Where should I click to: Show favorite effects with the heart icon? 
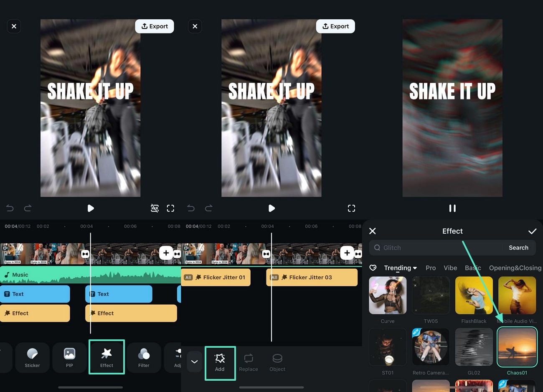click(x=373, y=268)
